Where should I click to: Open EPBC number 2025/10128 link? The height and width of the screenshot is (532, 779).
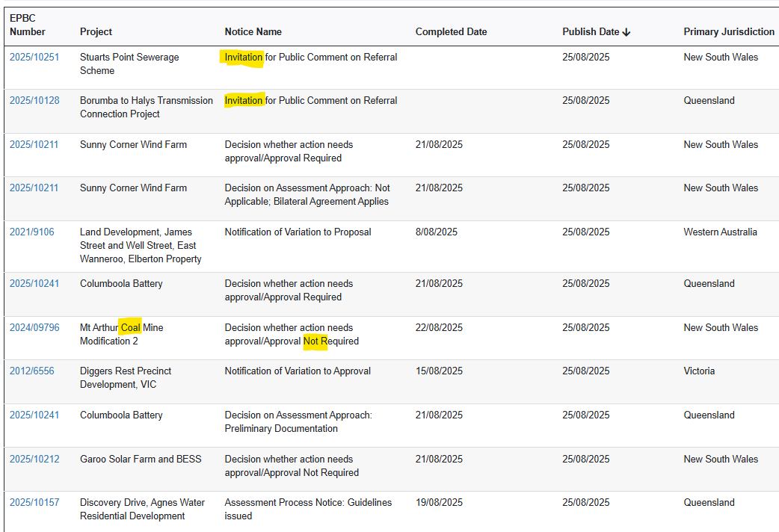(x=34, y=100)
